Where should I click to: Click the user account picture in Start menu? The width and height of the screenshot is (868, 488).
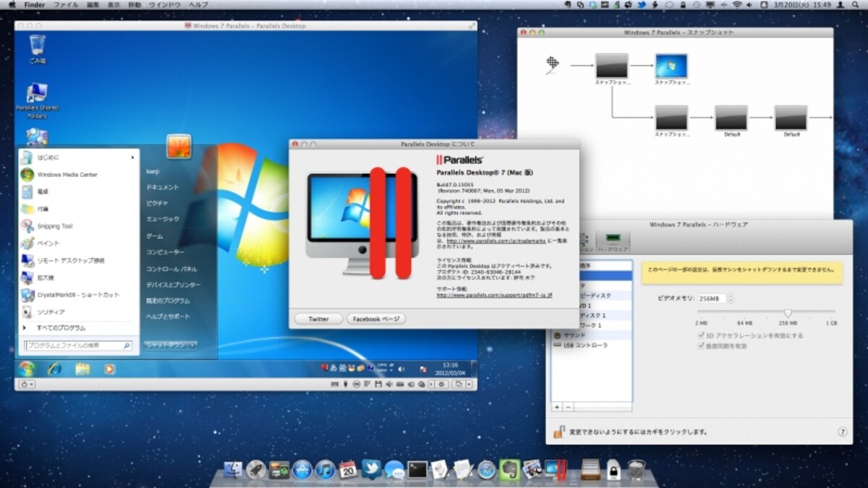[179, 146]
